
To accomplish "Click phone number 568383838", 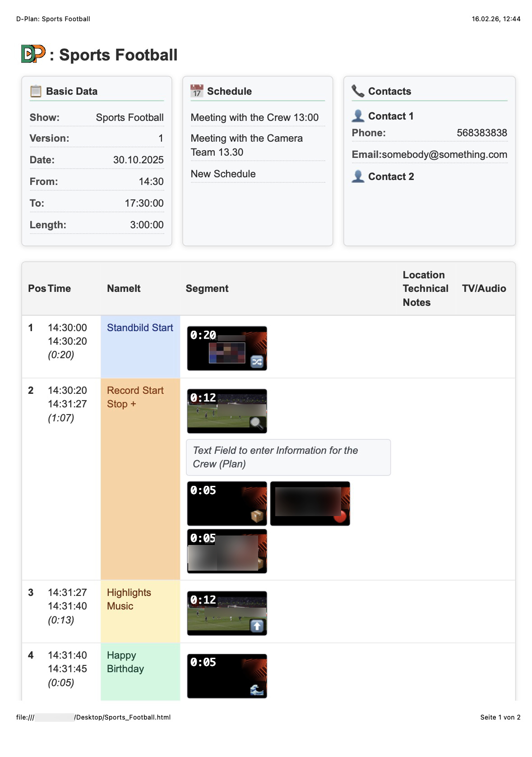I will 482,133.
